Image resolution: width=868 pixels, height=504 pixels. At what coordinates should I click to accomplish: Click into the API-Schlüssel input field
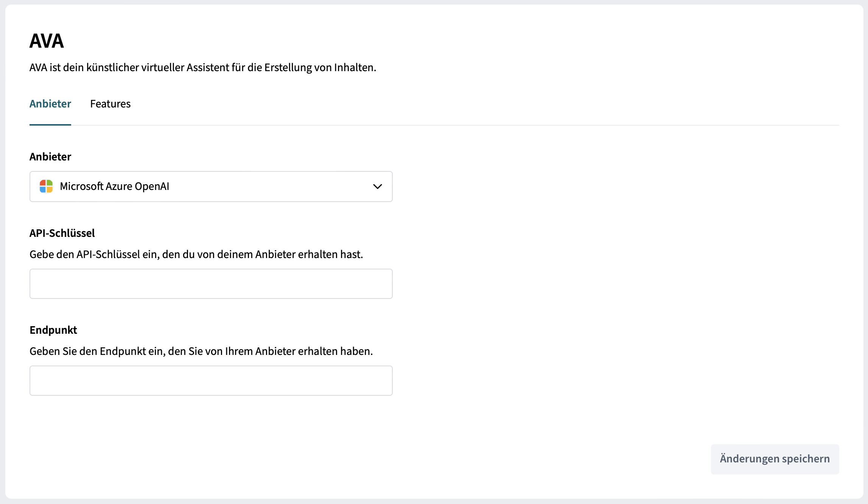(211, 283)
